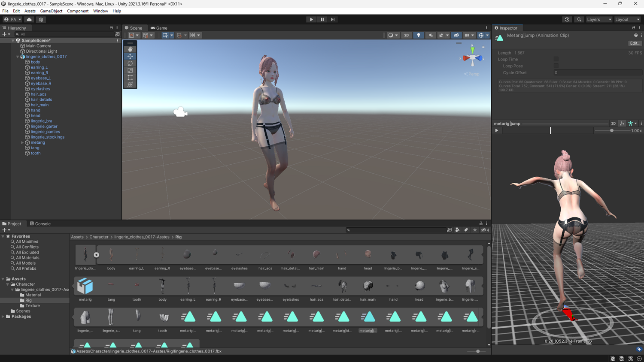Click the Edit... button in Inspector
The height and width of the screenshot is (362, 644).
point(635,43)
